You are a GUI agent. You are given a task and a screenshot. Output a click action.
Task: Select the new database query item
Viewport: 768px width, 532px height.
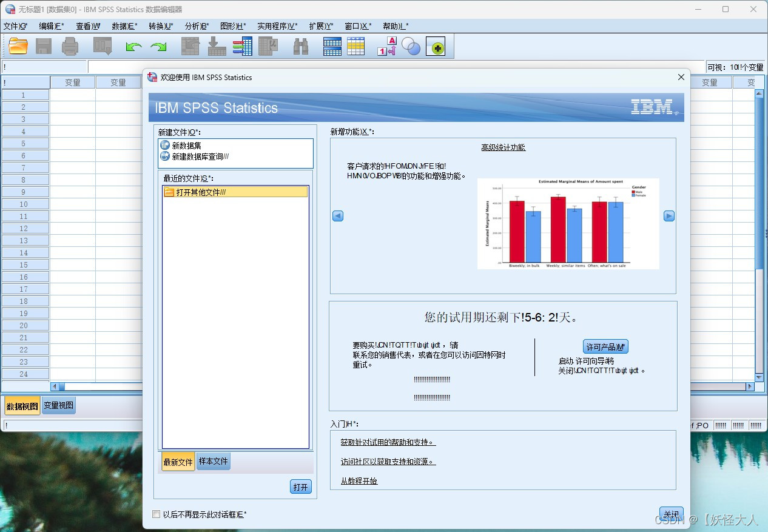[195, 156]
